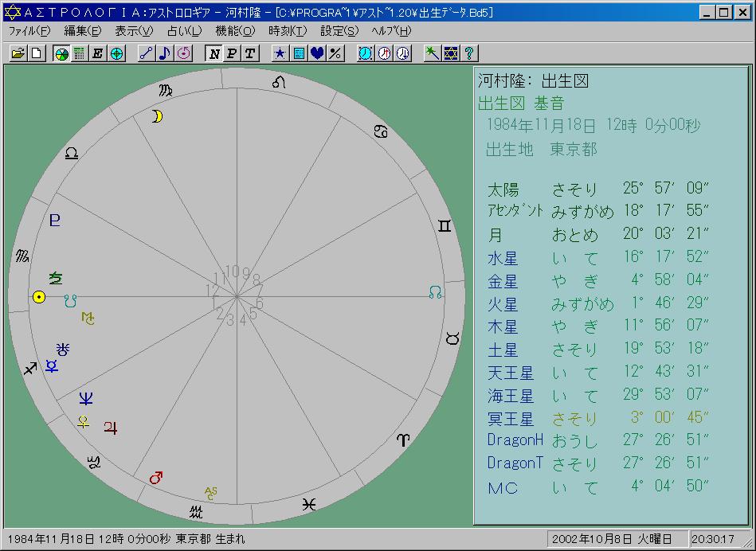Toggle the P chart mode button
This screenshot has height=551, width=756.
pyautogui.click(x=232, y=53)
